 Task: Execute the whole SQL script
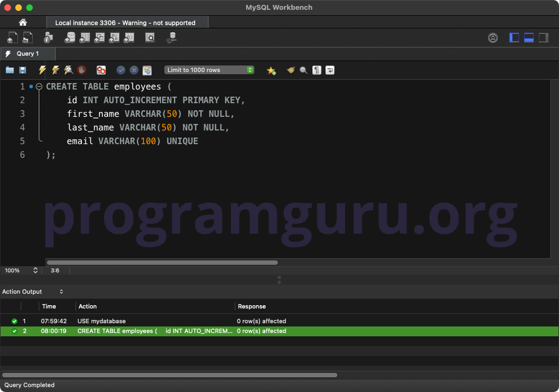(42, 70)
